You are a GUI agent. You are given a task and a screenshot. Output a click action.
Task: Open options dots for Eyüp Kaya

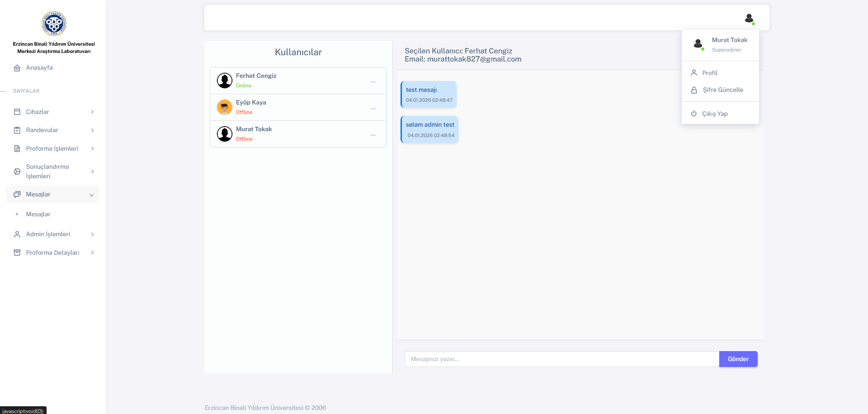[373, 109]
